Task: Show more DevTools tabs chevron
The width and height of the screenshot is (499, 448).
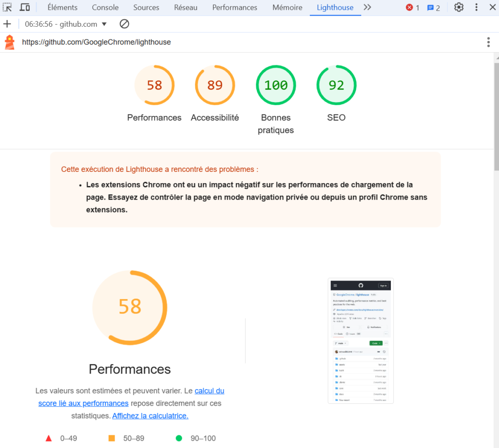Action: pos(367,7)
